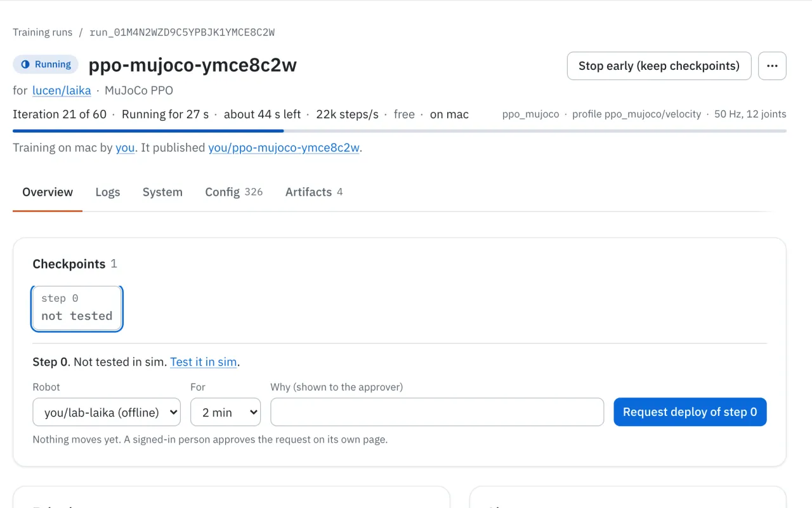Switch to the Overview tab
This screenshot has height=508, width=812.
pos(48,192)
